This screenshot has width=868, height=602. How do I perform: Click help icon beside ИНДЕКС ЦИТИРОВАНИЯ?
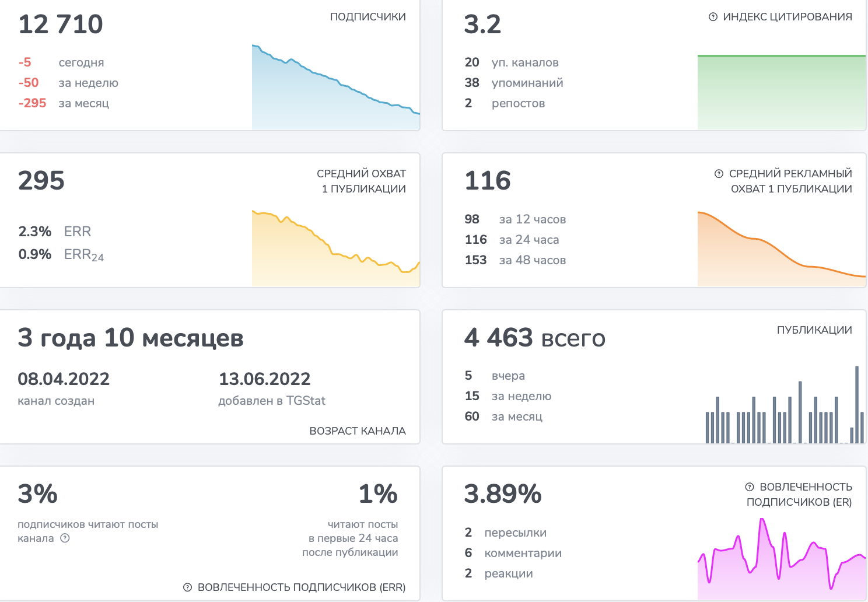point(713,17)
